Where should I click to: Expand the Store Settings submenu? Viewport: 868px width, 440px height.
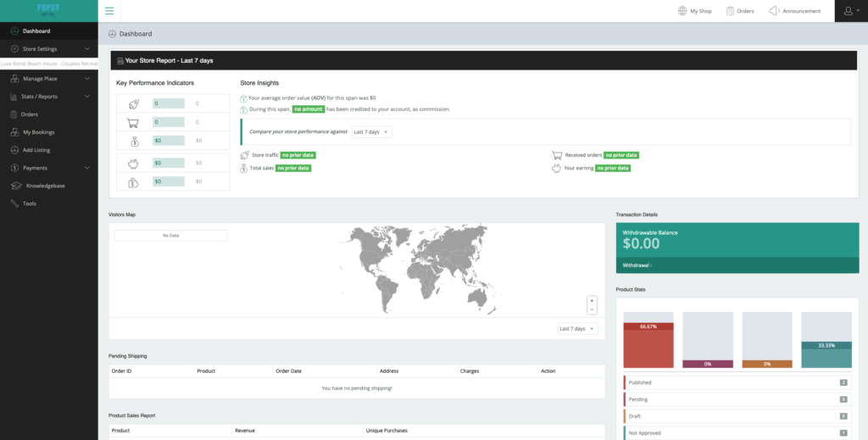click(x=87, y=49)
